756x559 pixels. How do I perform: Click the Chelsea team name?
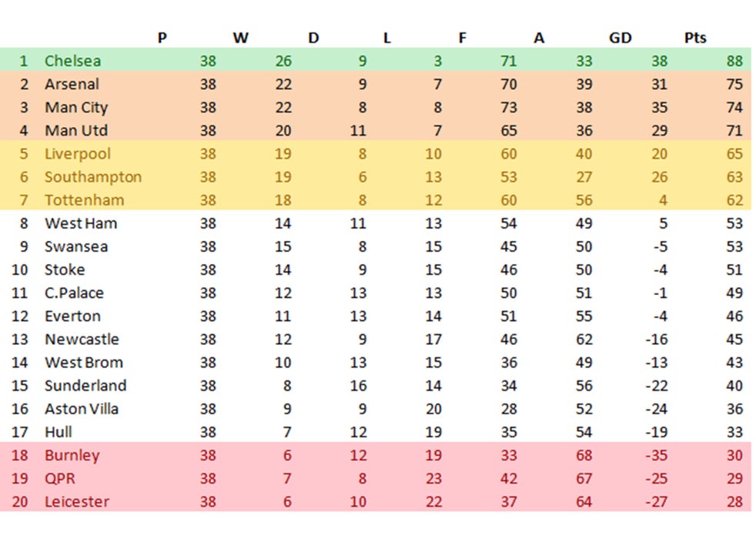(x=72, y=61)
